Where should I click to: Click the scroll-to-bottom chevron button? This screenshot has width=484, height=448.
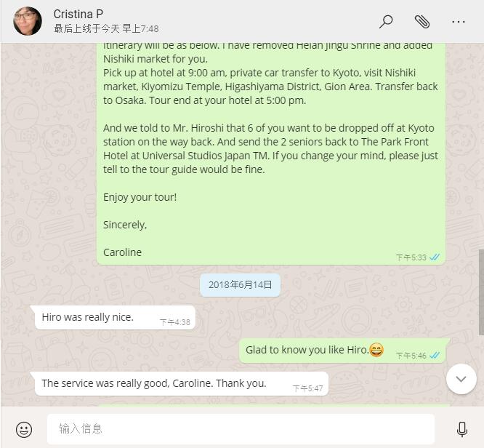click(461, 379)
